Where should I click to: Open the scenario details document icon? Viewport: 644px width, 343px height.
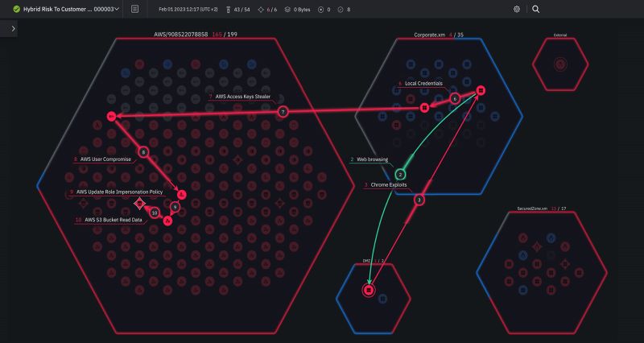tap(135, 9)
